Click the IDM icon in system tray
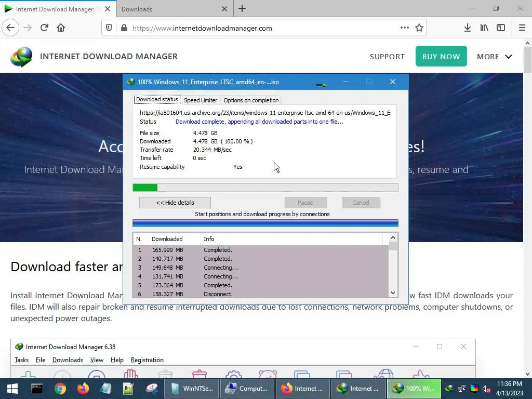Viewport: 532px width, 399px height. click(449, 389)
